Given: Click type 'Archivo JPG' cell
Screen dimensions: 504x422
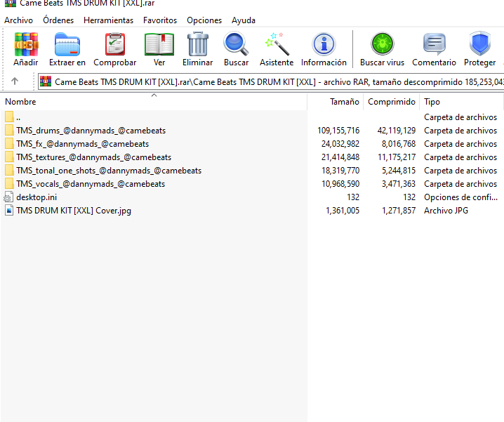Looking at the screenshot, I should [x=446, y=211].
